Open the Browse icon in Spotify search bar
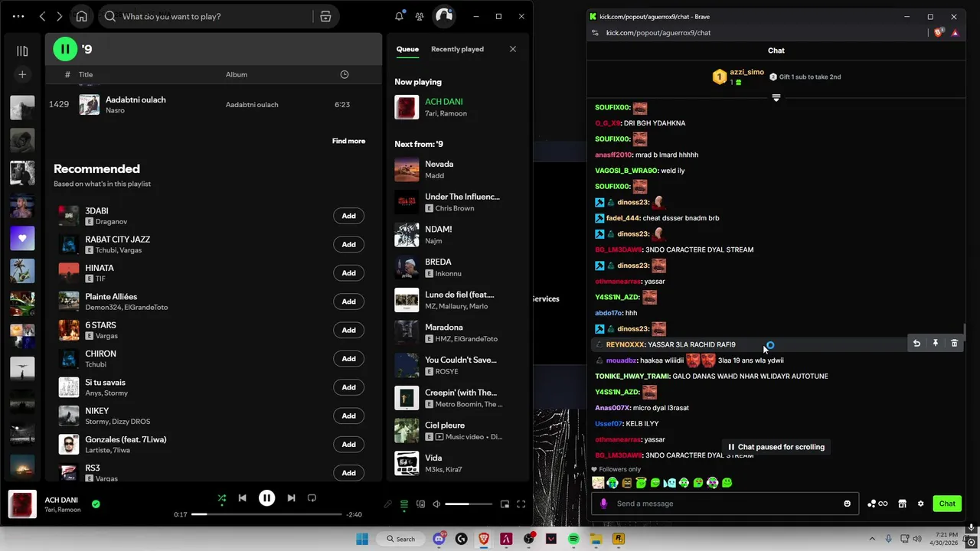The width and height of the screenshot is (980, 551). [x=325, y=16]
